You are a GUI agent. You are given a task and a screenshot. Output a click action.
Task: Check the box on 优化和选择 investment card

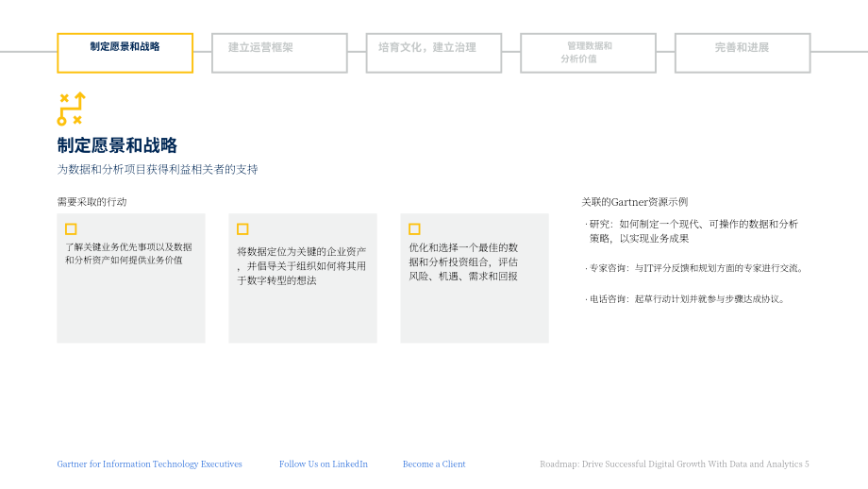point(414,229)
